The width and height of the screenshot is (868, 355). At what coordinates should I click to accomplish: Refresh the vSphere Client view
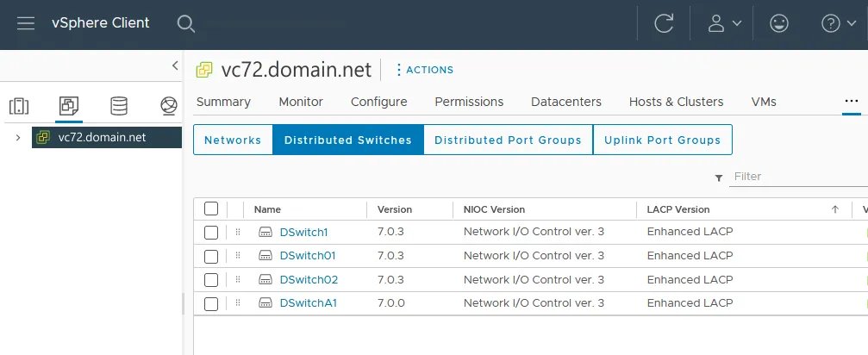click(x=664, y=23)
